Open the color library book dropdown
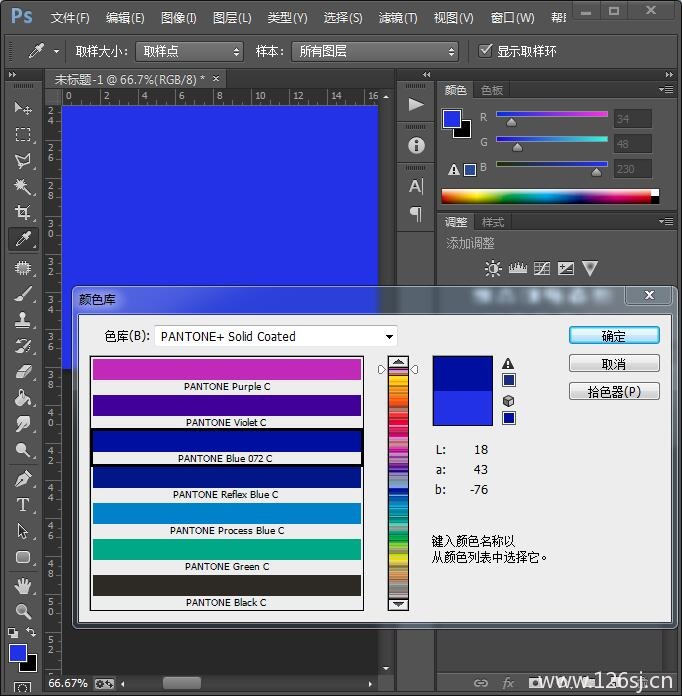The width and height of the screenshot is (682, 696). pyautogui.click(x=276, y=336)
